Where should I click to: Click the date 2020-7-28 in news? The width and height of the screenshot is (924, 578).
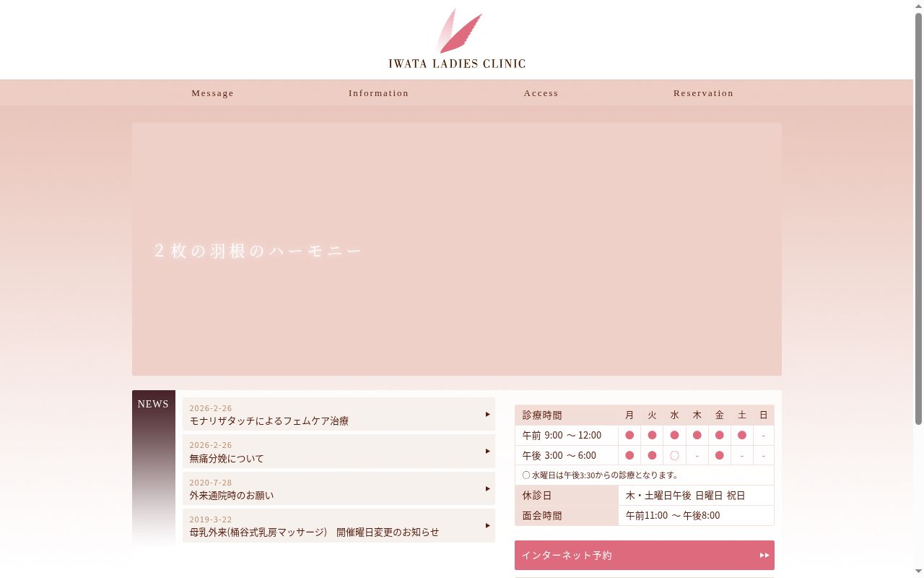coord(211,483)
